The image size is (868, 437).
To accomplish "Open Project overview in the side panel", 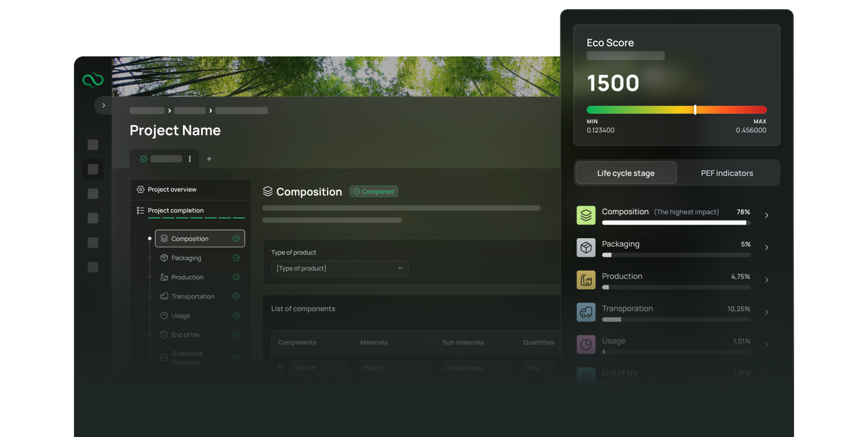I will pos(172,189).
